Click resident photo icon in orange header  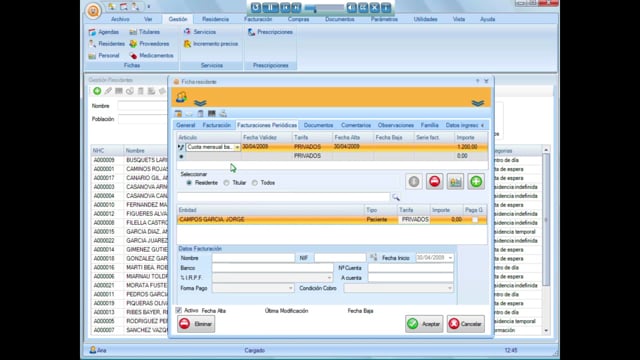click(181, 97)
